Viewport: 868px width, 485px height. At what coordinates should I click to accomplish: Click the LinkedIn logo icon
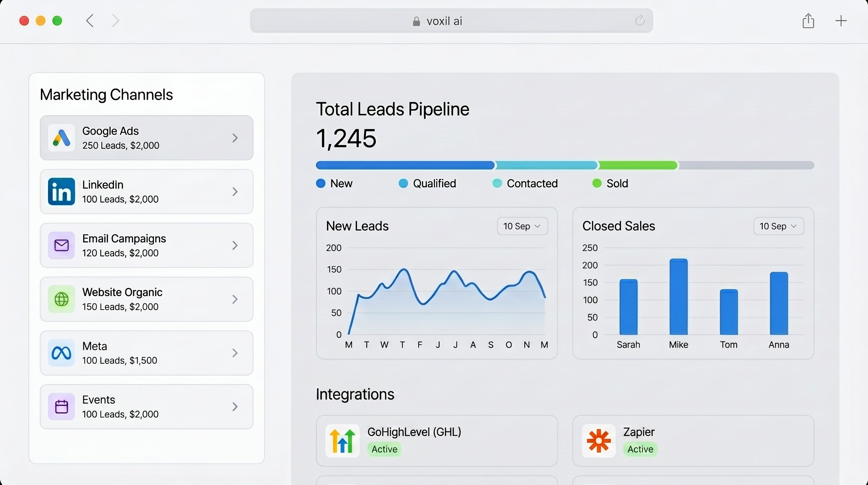(x=61, y=192)
